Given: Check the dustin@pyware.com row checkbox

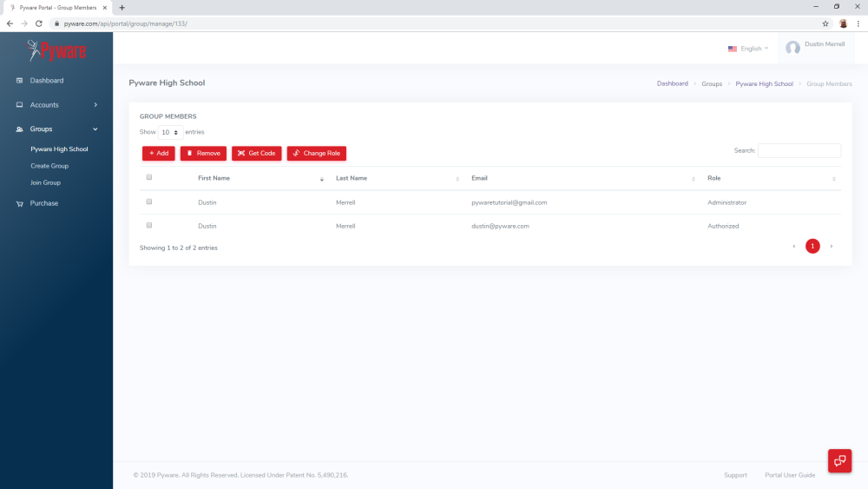Looking at the screenshot, I should tap(149, 226).
